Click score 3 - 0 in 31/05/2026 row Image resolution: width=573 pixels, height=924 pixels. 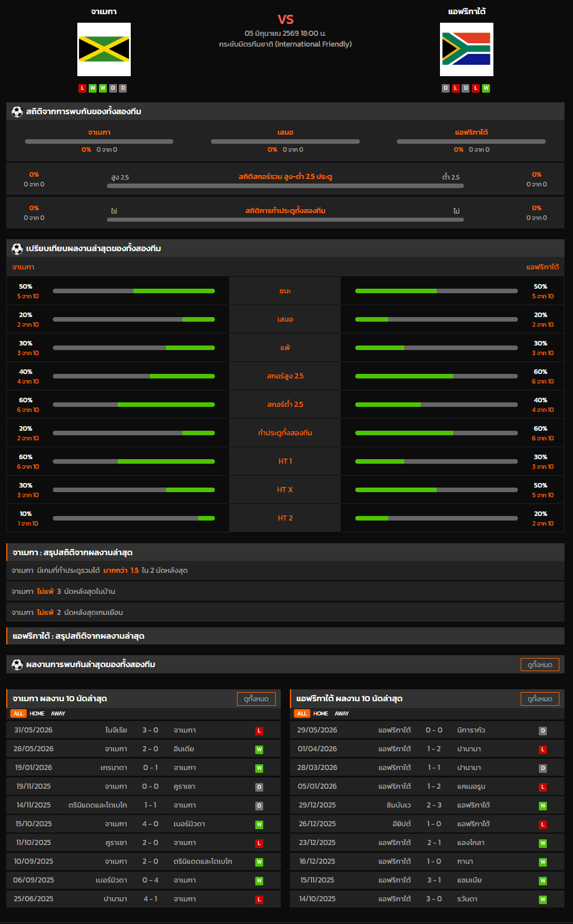[150, 730]
